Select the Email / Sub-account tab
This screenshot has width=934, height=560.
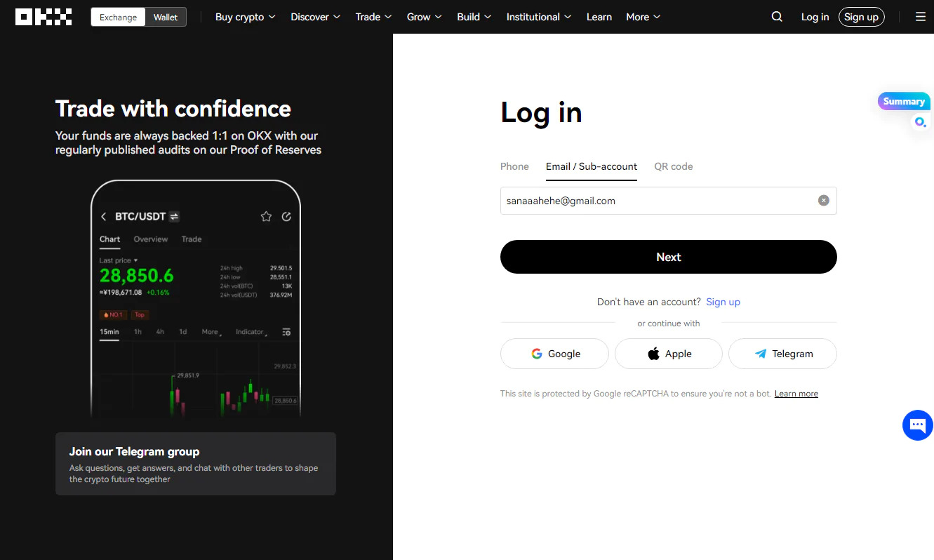(x=592, y=166)
